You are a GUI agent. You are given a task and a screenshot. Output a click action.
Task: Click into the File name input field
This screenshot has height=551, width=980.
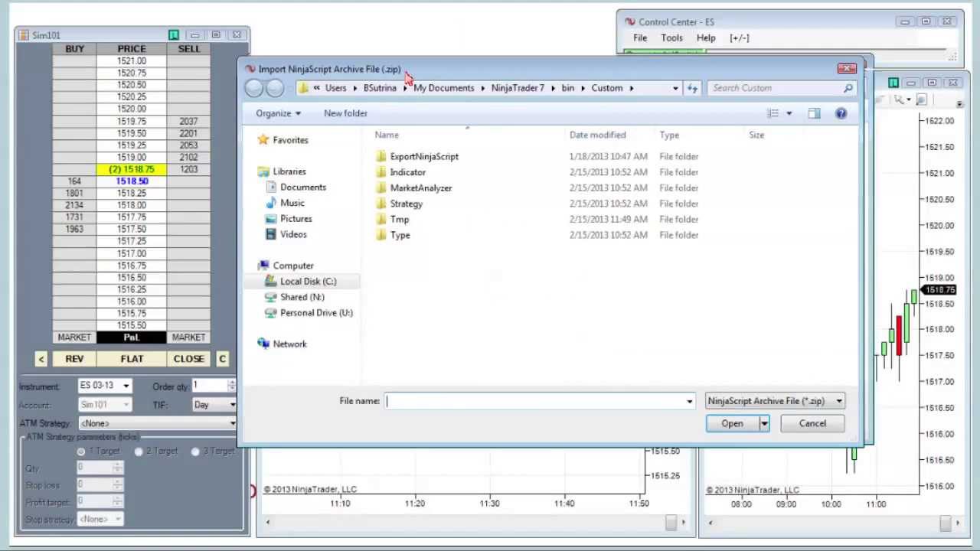click(x=534, y=401)
